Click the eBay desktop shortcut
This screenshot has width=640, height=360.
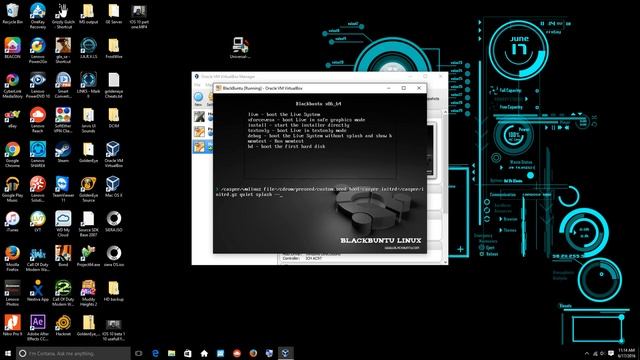12,118
